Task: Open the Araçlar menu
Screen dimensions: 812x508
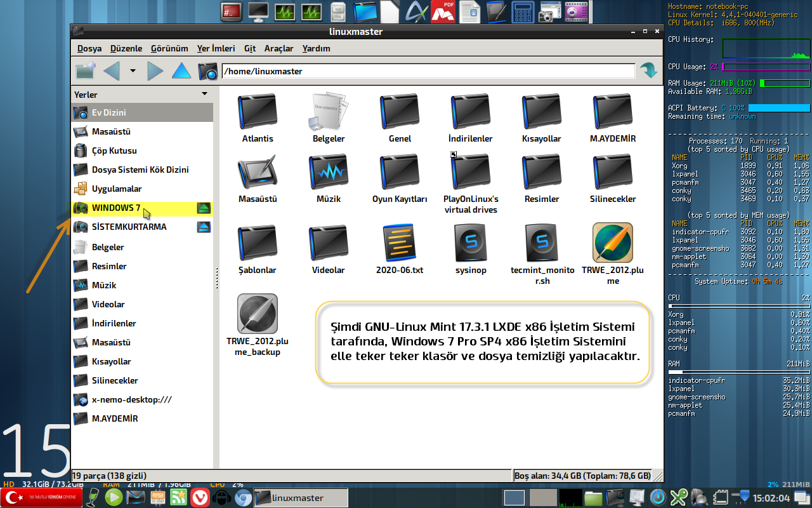Action: point(278,48)
